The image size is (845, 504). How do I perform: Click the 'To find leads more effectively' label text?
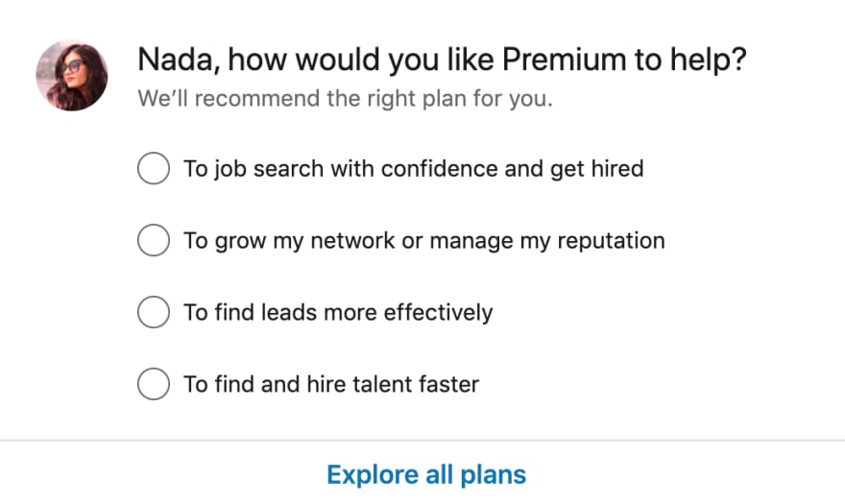[338, 313]
